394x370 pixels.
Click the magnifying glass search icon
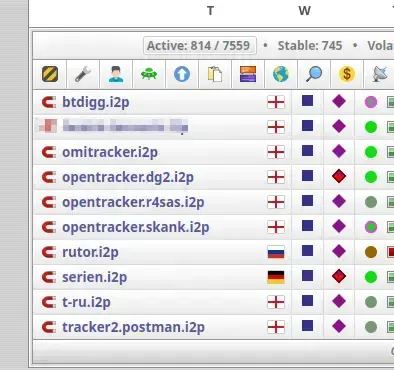pyautogui.click(x=314, y=74)
